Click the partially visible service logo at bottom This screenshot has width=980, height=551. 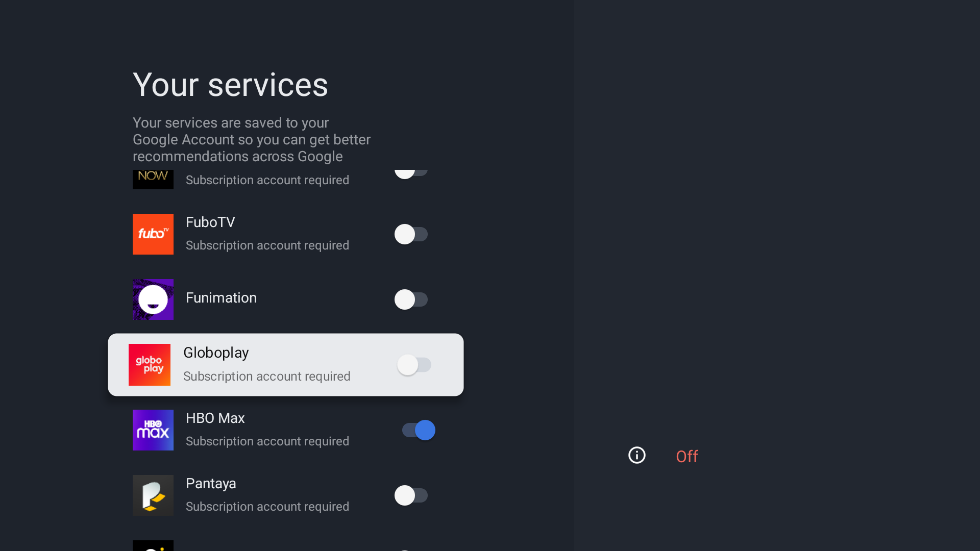pyautogui.click(x=153, y=546)
